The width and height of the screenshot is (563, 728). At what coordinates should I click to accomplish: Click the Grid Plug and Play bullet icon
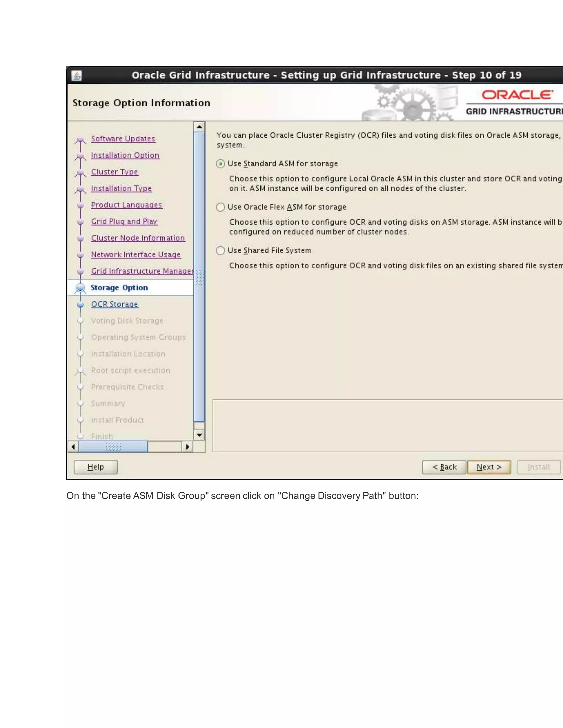click(80, 222)
